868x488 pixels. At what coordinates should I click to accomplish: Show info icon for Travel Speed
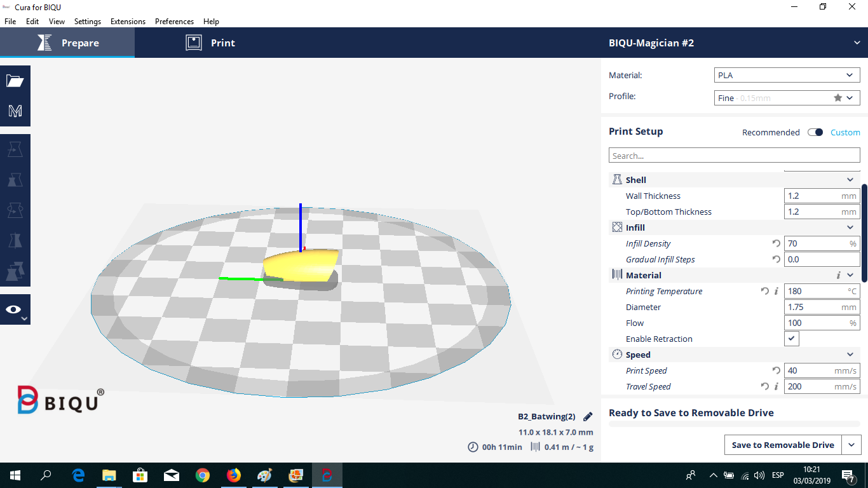(776, 386)
